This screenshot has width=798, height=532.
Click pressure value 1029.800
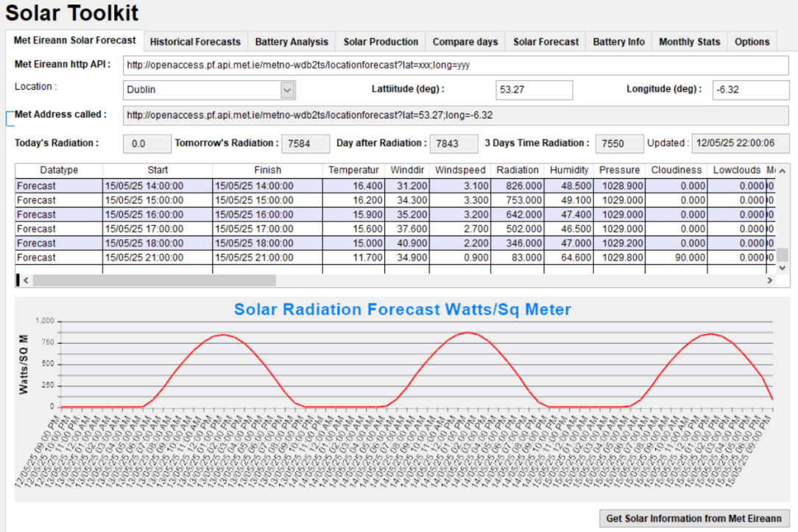coord(619,258)
